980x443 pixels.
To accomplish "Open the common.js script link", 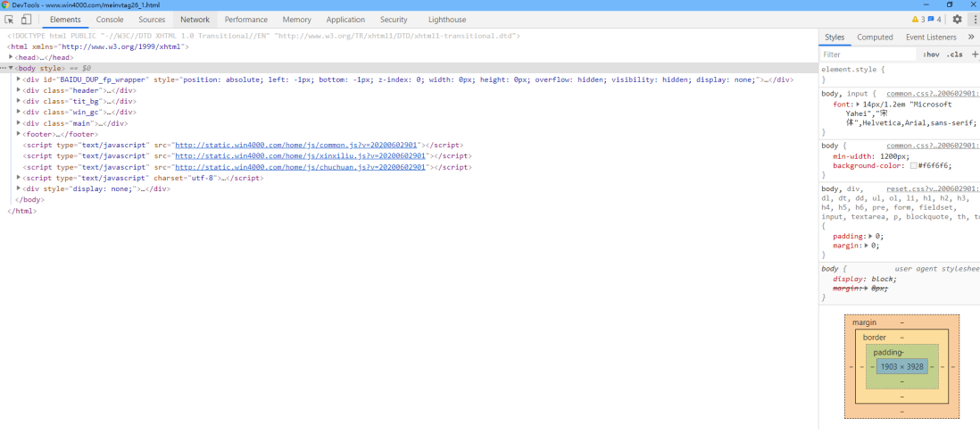I will point(297,146).
